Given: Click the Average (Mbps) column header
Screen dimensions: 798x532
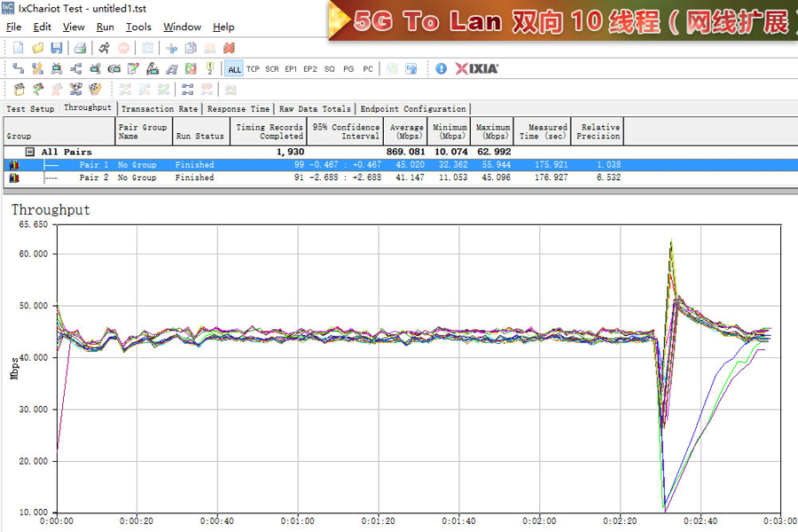Looking at the screenshot, I should tap(406, 132).
